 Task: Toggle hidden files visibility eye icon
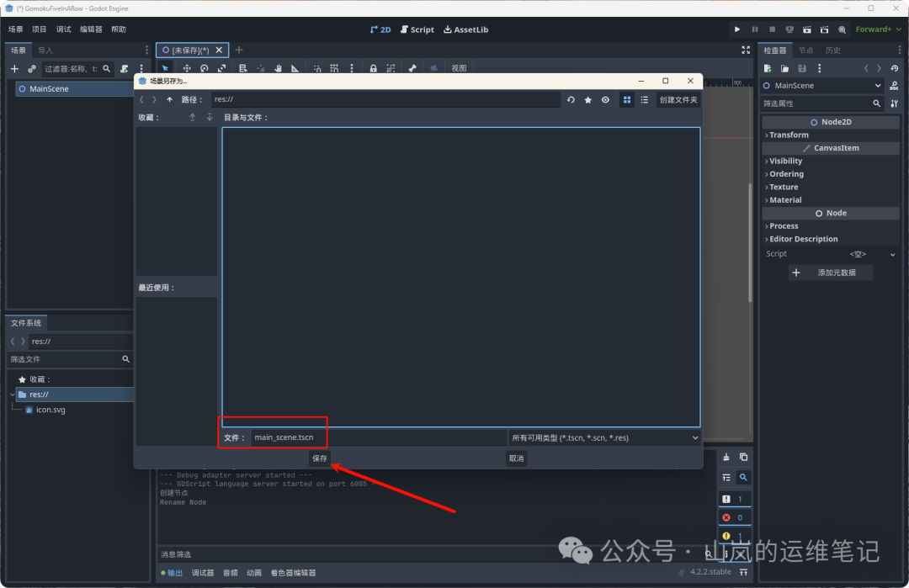tap(605, 99)
